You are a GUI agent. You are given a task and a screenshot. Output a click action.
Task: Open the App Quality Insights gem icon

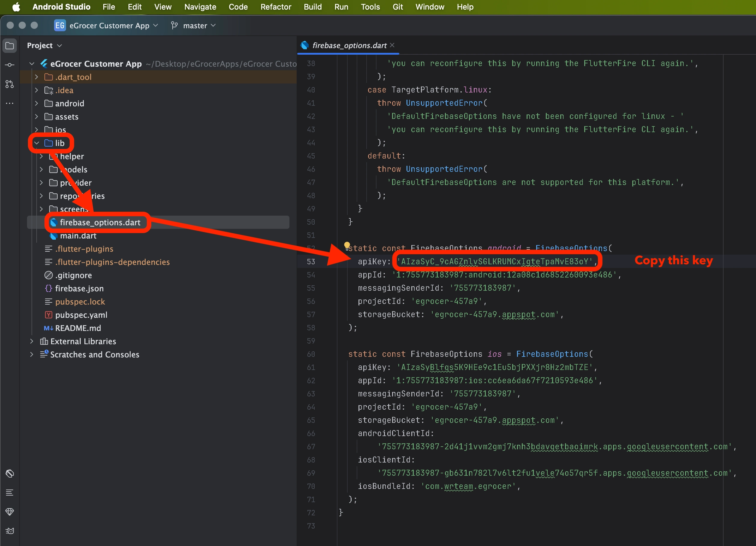pos(10,512)
